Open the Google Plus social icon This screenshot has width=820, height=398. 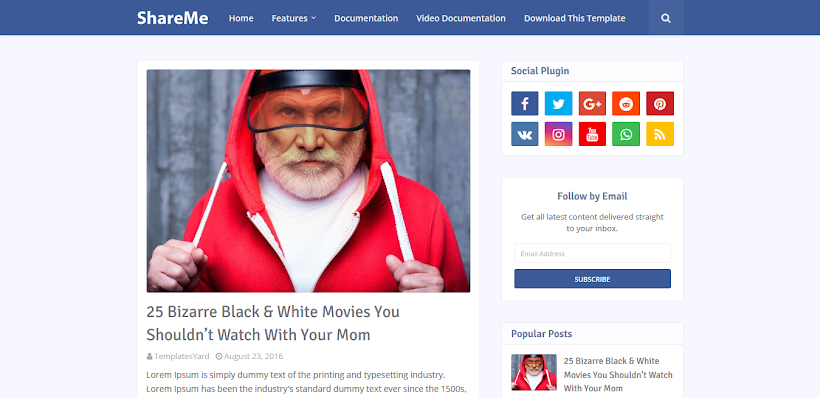[x=592, y=104]
